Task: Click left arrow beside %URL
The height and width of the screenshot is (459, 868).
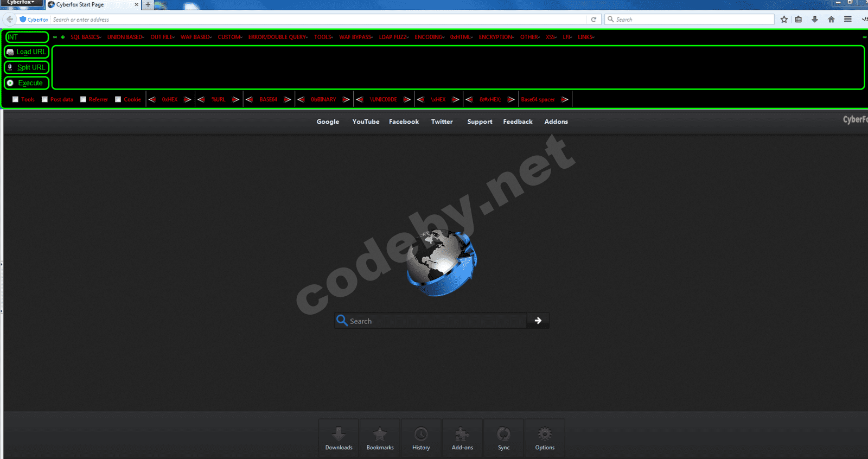Action: (201, 99)
